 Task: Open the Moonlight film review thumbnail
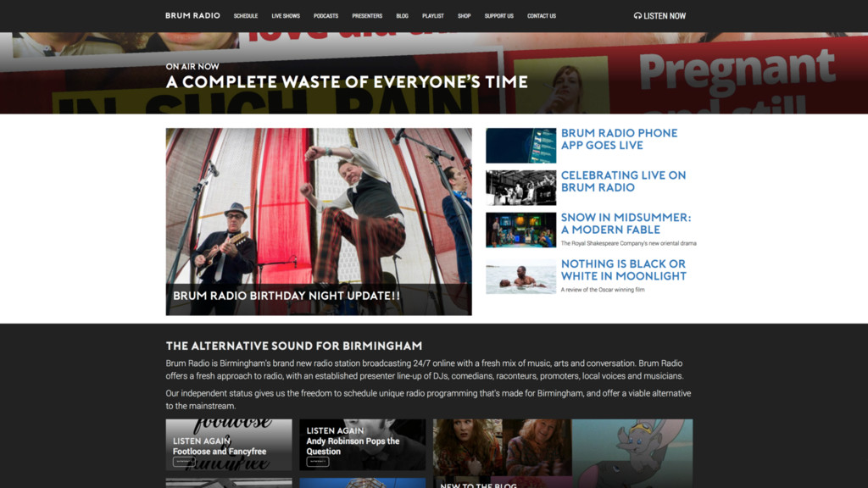click(521, 276)
